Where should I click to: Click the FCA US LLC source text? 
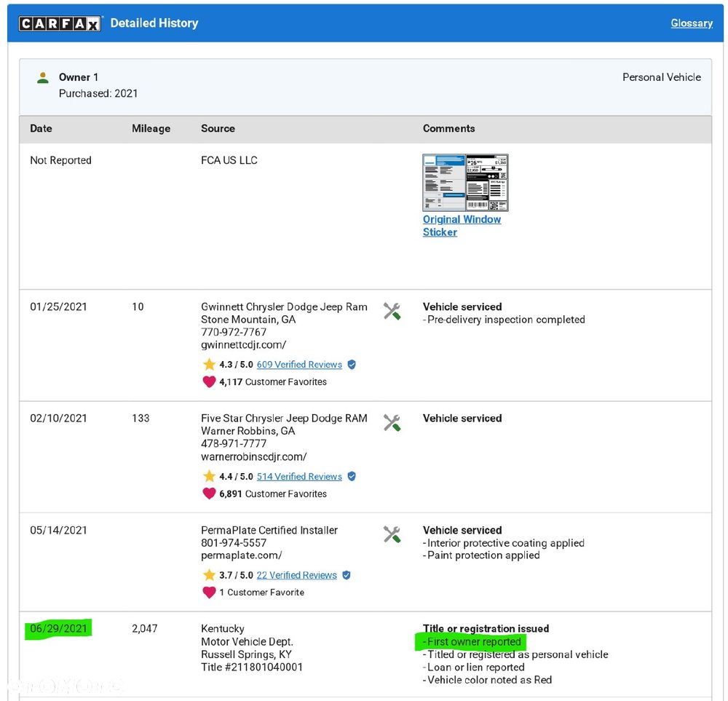coord(229,160)
